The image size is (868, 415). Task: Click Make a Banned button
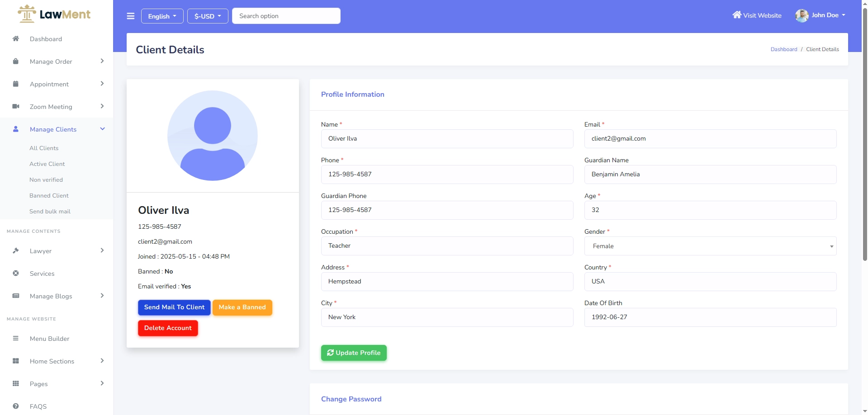click(x=242, y=307)
